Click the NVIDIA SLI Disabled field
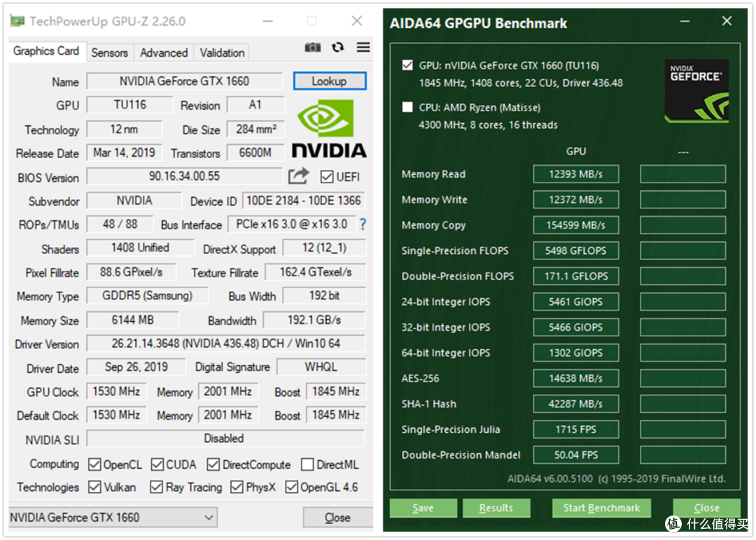The image size is (756, 540). 225,439
